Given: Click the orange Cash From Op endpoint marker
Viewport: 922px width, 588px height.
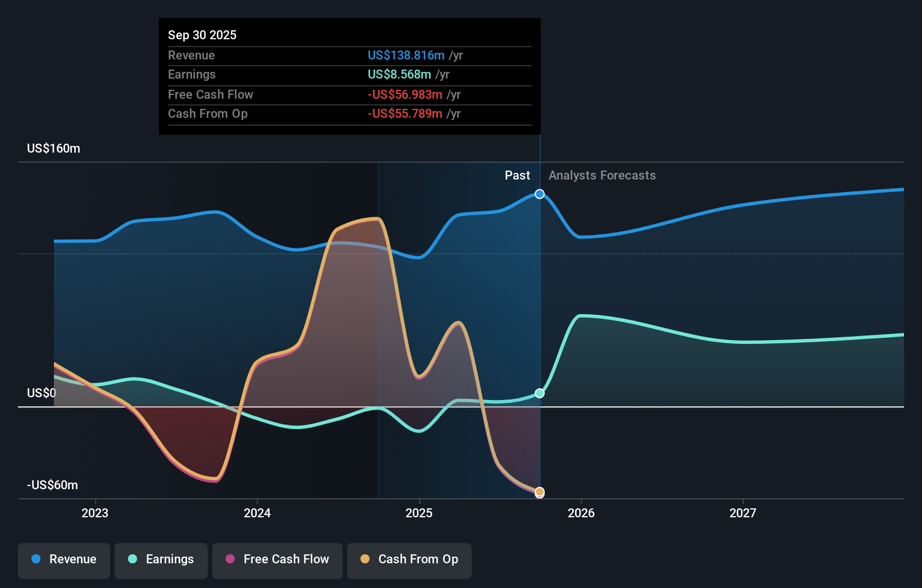Looking at the screenshot, I should [x=540, y=492].
